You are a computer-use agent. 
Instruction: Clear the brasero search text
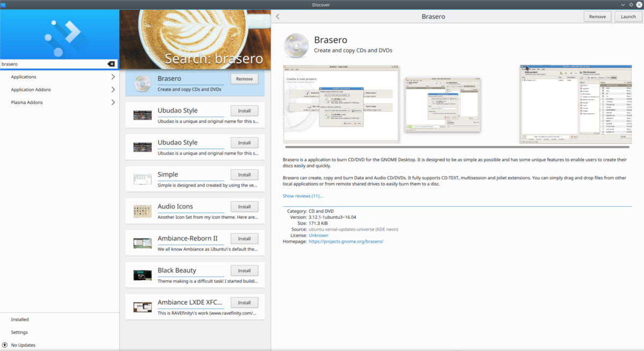tap(111, 64)
